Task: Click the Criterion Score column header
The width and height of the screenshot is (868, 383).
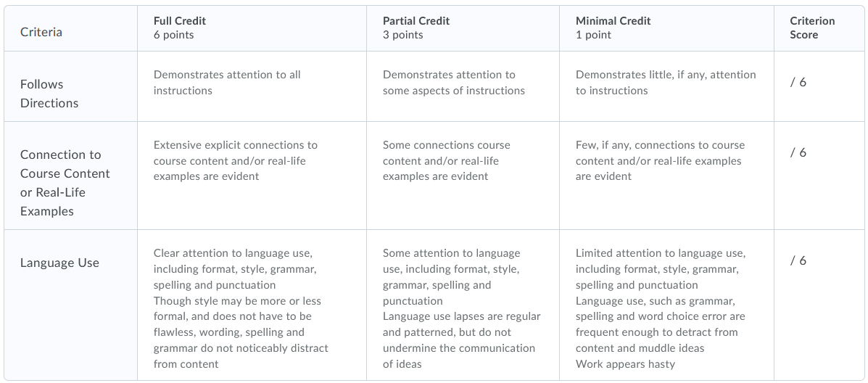Action: click(x=811, y=28)
